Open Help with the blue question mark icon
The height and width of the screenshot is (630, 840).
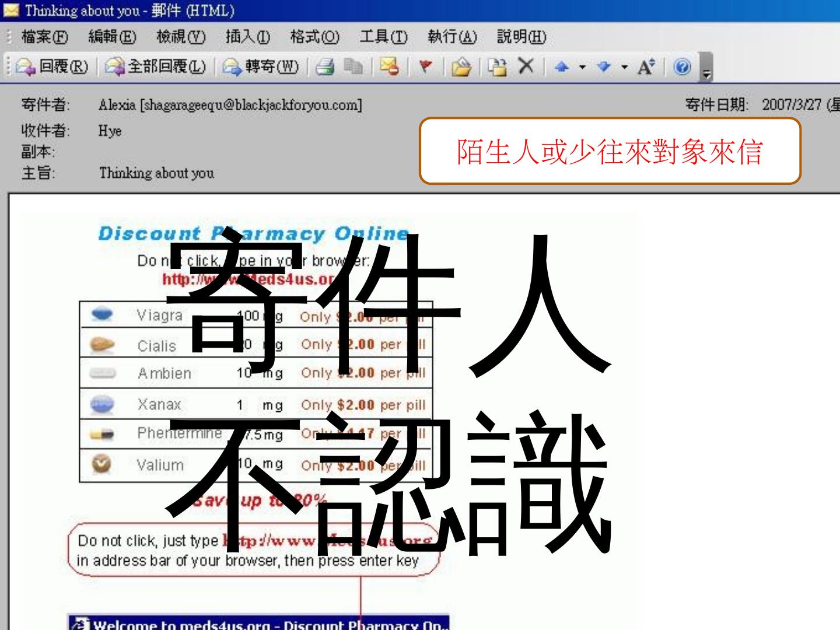tap(681, 67)
